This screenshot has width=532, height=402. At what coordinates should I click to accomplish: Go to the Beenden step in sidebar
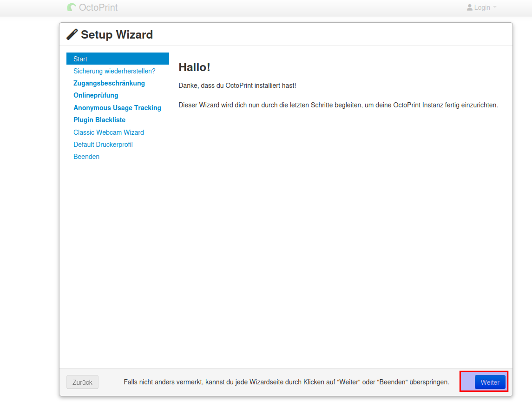(86, 157)
